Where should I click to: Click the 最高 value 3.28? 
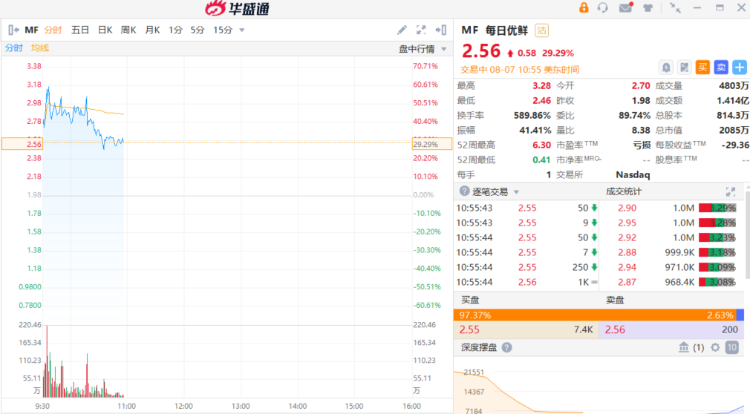[541, 86]
